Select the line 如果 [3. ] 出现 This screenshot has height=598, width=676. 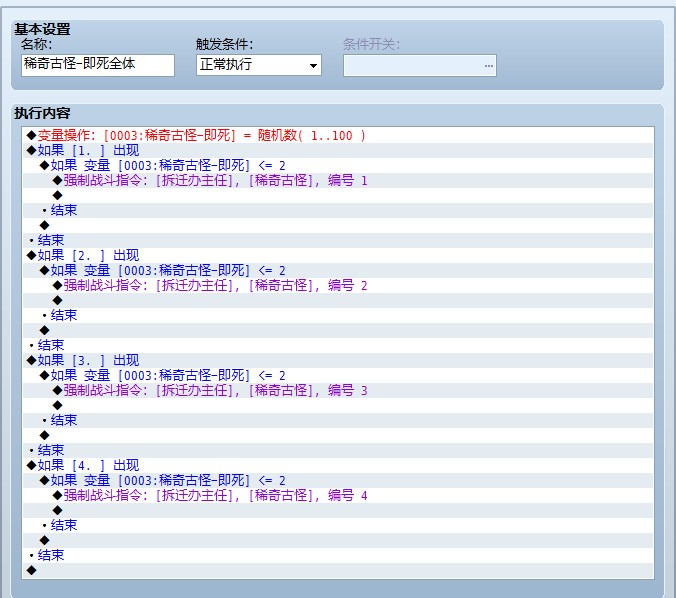point(338,360)
